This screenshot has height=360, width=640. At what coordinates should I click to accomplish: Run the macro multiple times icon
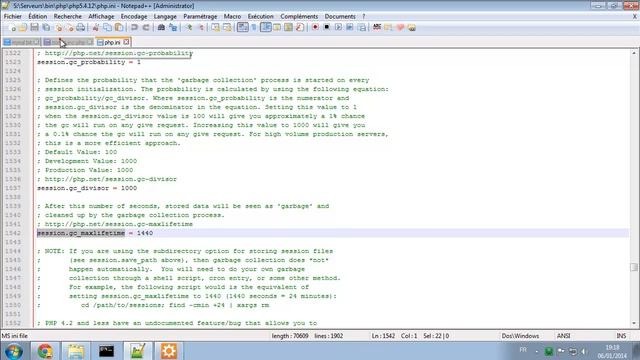tap(350, 27)
